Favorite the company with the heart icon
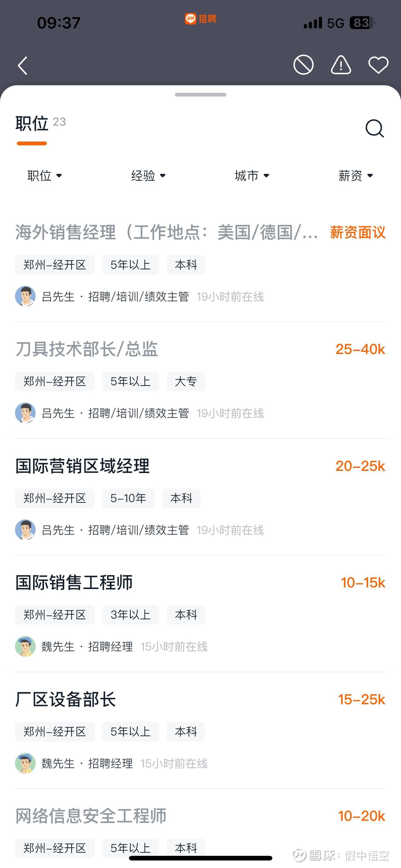Screen dimensions: 401x868 378,65
